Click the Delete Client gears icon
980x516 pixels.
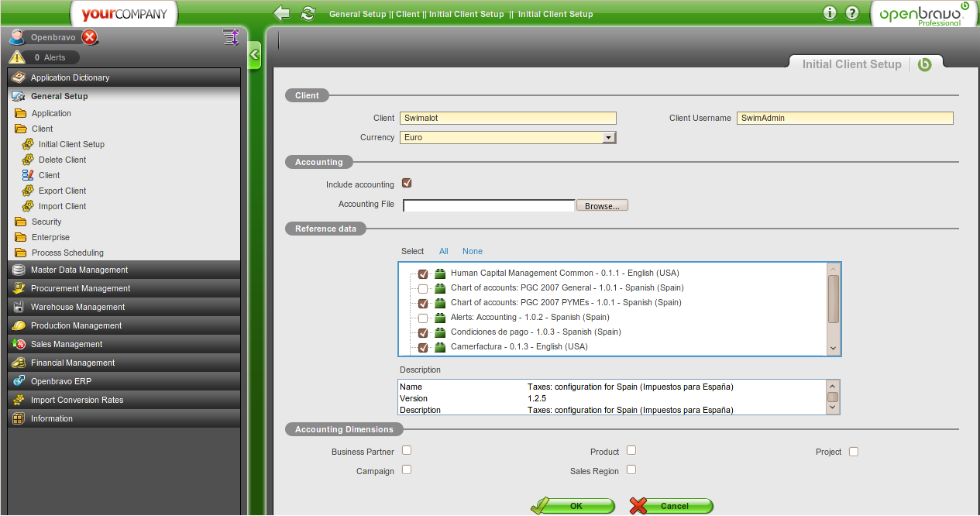[28, 160]
